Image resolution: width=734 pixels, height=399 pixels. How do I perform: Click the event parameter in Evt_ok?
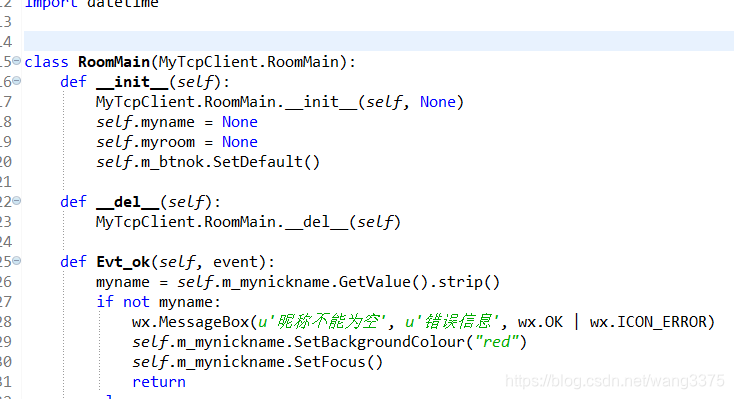pos(235,262)
